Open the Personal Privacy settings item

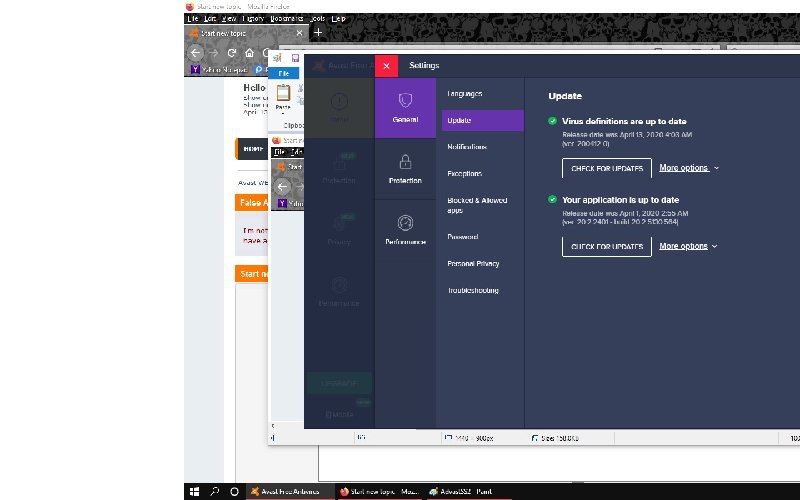point(473,264)
